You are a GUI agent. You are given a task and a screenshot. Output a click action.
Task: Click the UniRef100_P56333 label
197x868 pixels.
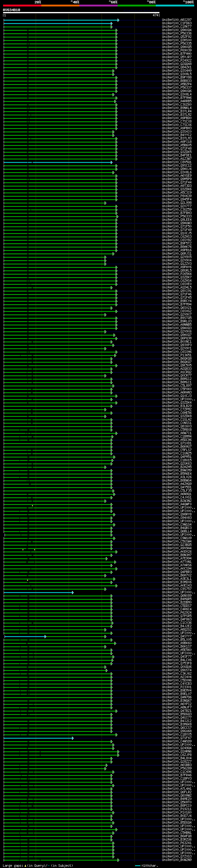point(177,217)
